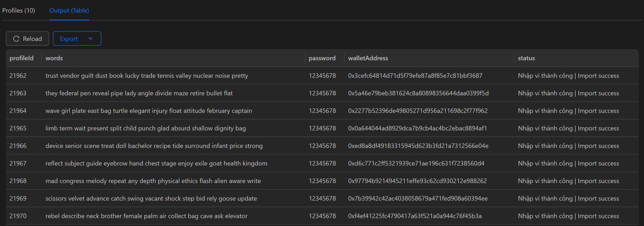Click the Export button label
The width and height of the screenshot is (644, 226).
[68, 39]
